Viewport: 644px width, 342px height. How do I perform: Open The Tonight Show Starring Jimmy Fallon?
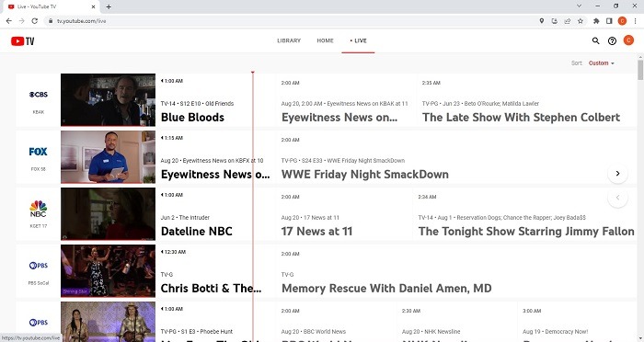click(525, 214)
